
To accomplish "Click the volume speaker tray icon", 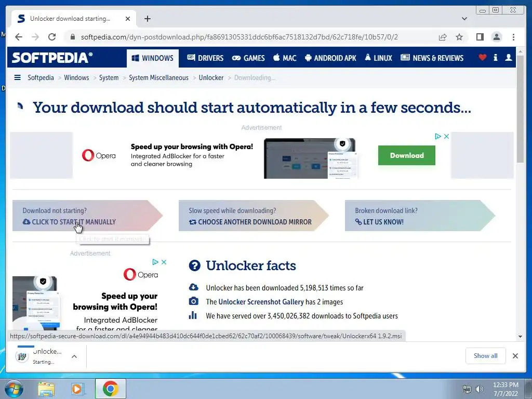I will [x=480, y=389].
